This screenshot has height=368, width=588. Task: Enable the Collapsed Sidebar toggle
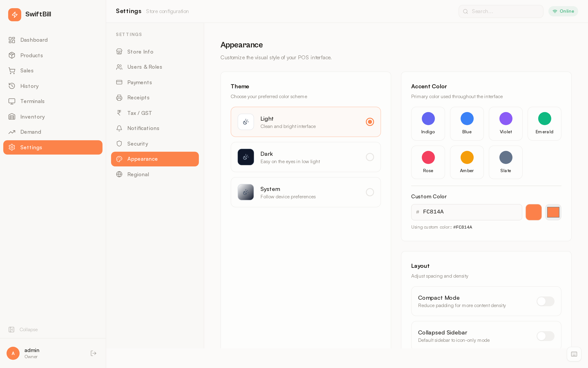click(546, 336)
